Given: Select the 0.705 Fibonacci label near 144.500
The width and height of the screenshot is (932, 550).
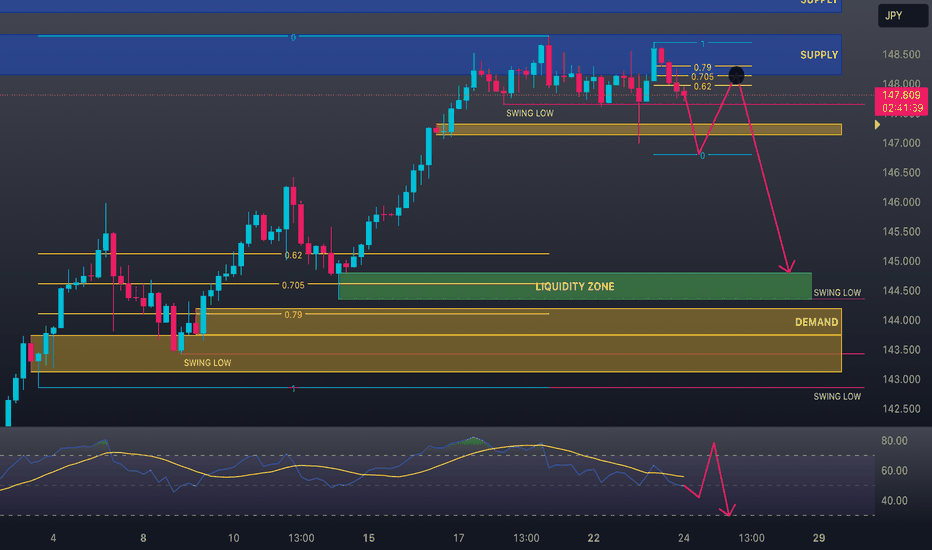Looking at the screenshot, I should coord(293,285).
